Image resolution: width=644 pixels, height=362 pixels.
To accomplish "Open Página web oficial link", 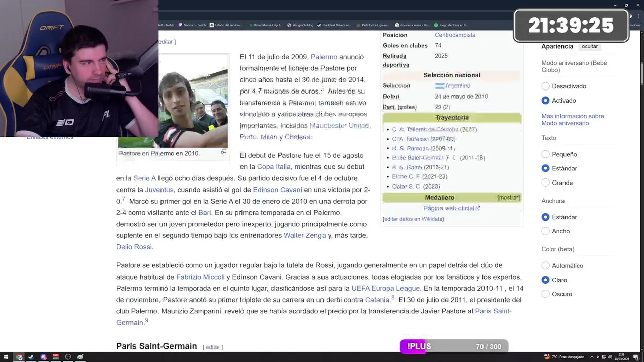I will coord(452,208).
